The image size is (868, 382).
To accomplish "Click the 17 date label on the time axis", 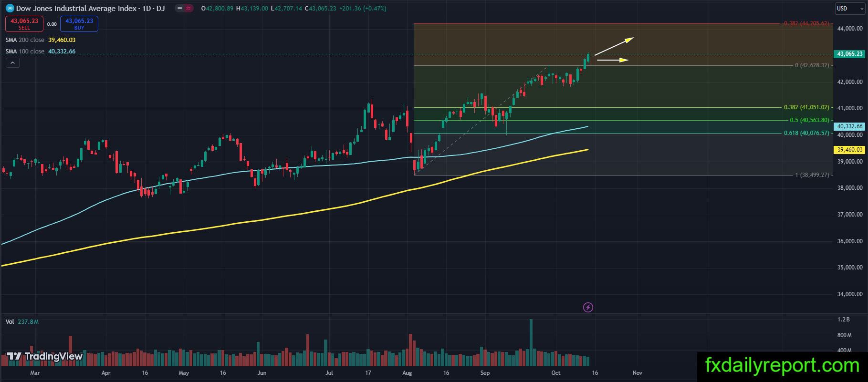I will (368, 373).
